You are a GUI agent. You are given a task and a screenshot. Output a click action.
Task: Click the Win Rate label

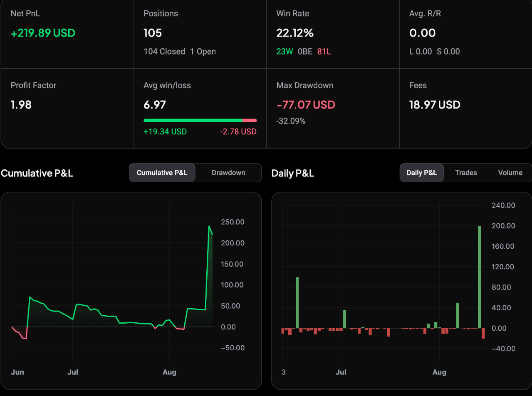(x=293, y=13)
